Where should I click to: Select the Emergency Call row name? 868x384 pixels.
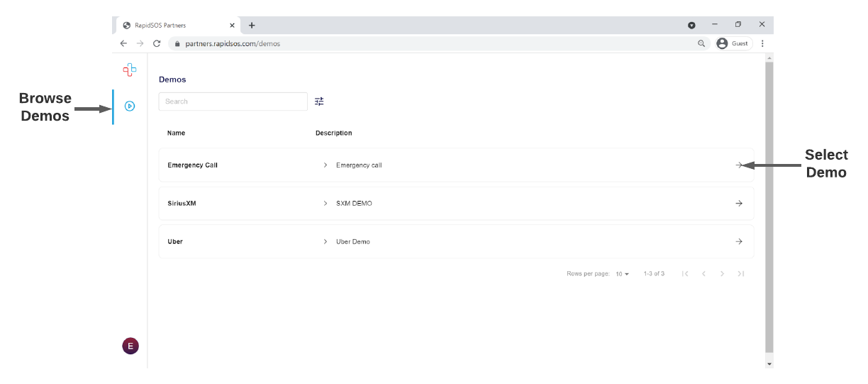tap(192, 165)
